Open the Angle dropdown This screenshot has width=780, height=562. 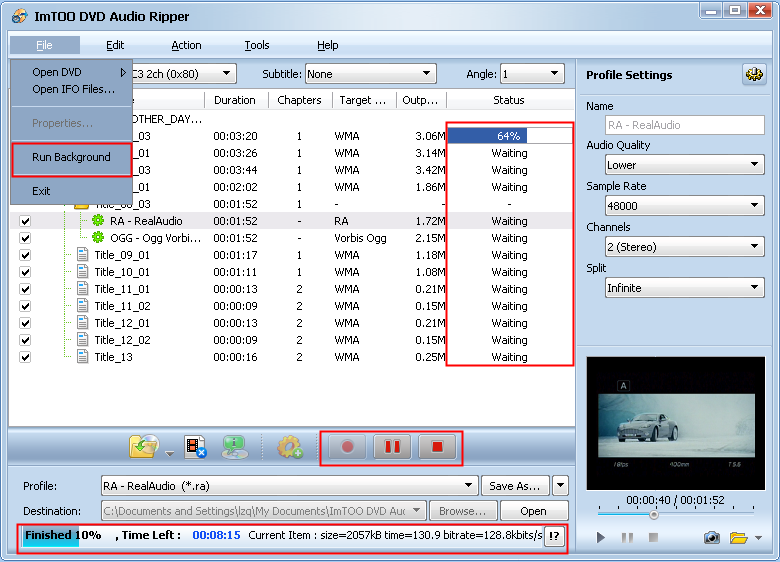click(532, 74)
